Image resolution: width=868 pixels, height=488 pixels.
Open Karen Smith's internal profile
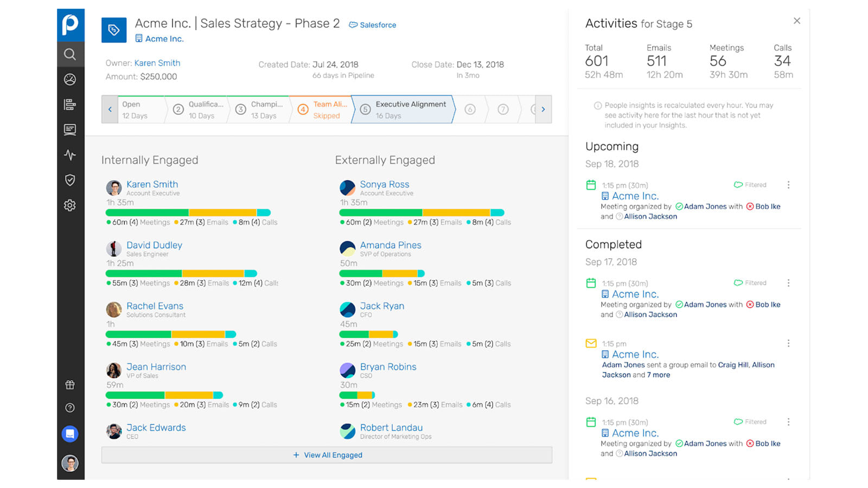[x=152, y=184]
